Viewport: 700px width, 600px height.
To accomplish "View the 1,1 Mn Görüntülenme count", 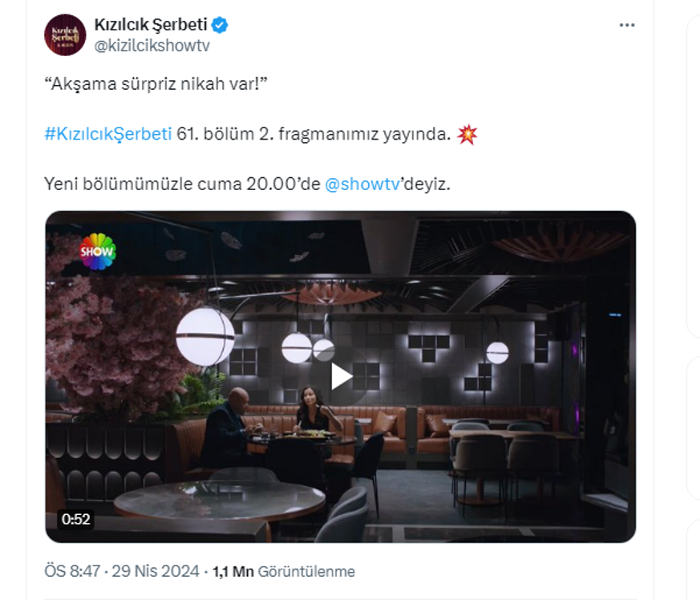I will 283,571.
